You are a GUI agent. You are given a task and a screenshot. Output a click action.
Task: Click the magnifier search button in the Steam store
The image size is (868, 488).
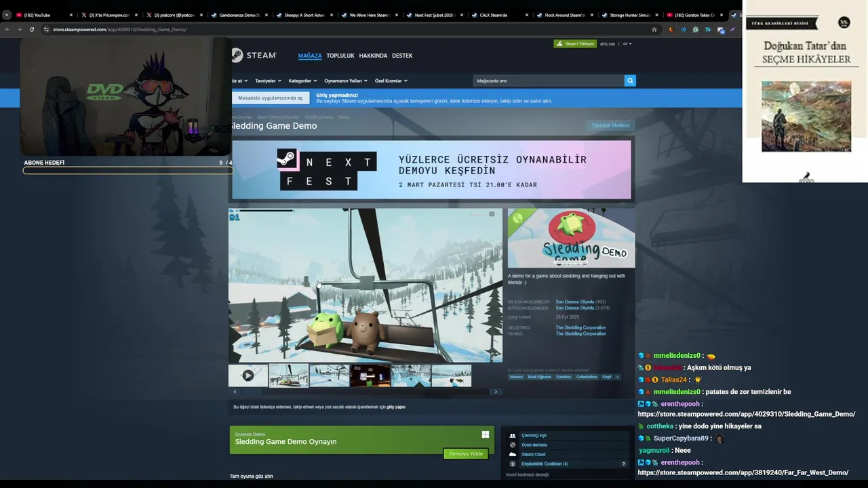pyautogui.click(x=630, y=81)
